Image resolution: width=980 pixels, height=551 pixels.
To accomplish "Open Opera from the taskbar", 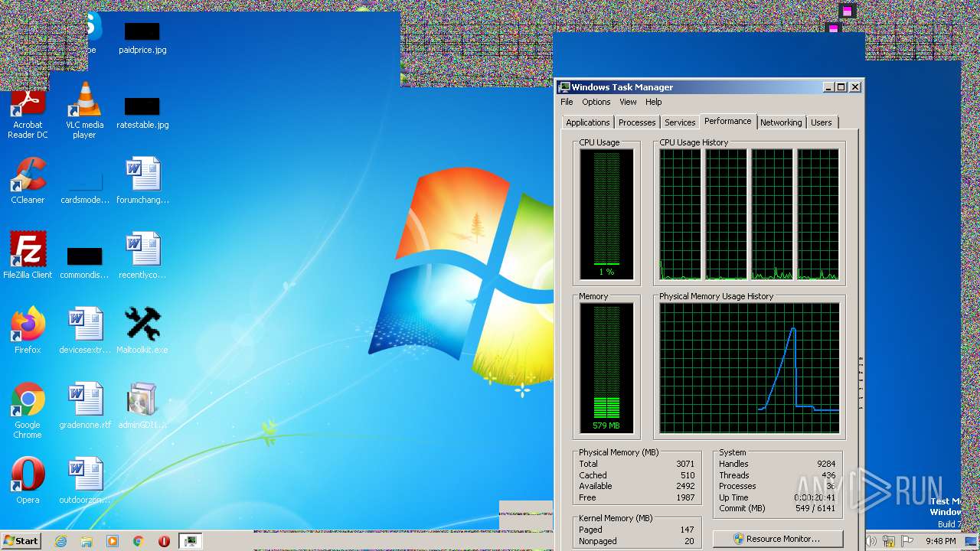I will click(164, 541).
